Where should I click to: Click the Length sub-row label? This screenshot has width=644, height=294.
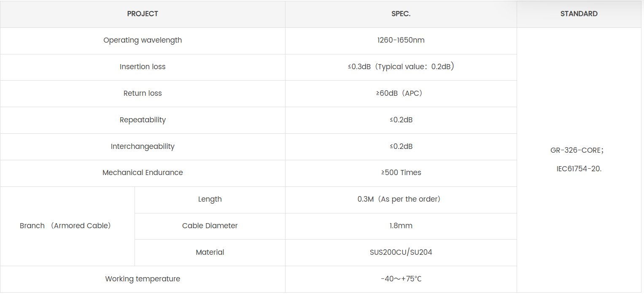pyautogui.click(x=210, y=200)
